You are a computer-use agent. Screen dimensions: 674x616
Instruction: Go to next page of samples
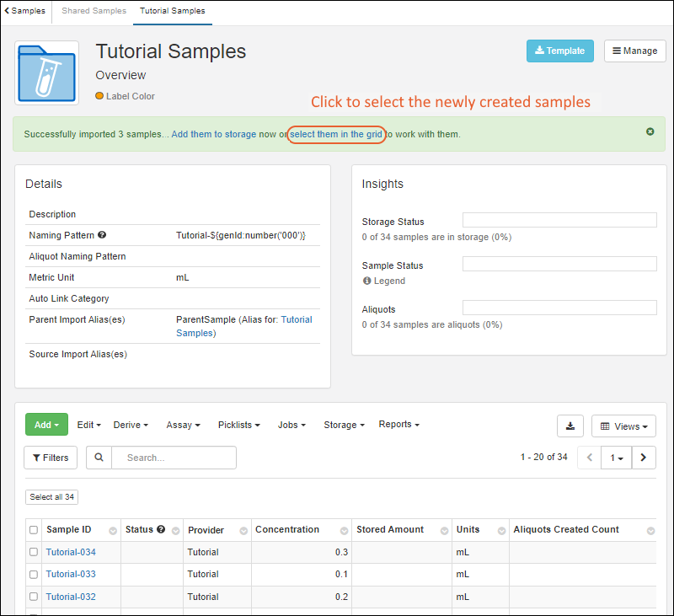tap(644, 458)
